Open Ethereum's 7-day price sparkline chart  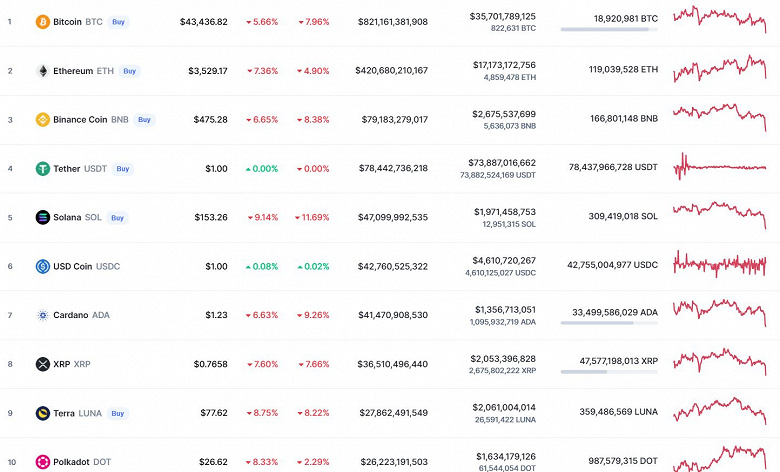720,70
